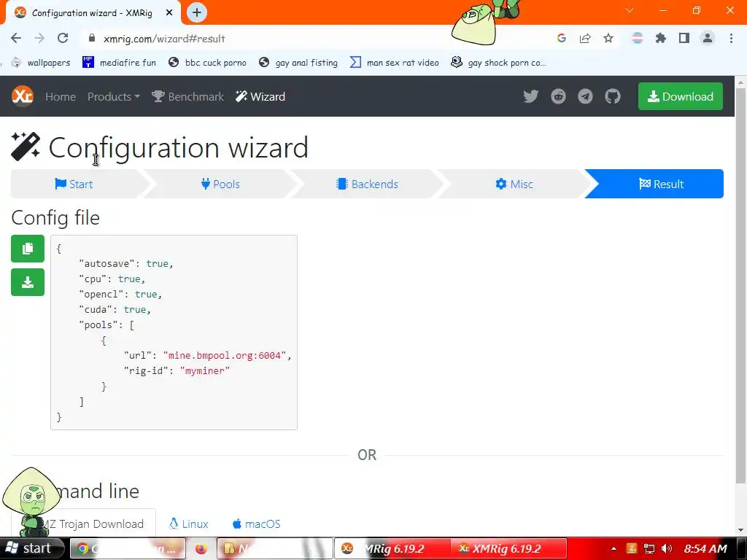747x560 pixels.
Task: Open Firefox from the taskbar
Action: coord(201,548)
